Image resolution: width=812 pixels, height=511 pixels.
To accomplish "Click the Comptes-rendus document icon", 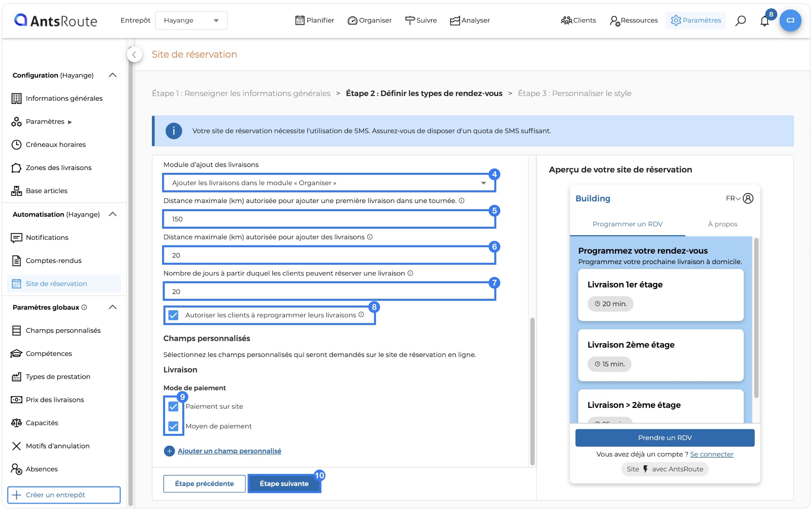I will [x=16, y=261].
